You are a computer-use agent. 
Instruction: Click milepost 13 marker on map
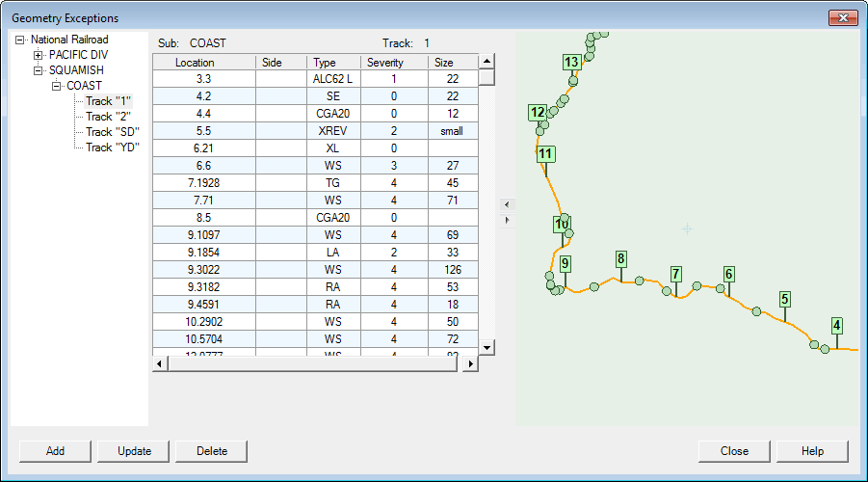click(571, 63)
